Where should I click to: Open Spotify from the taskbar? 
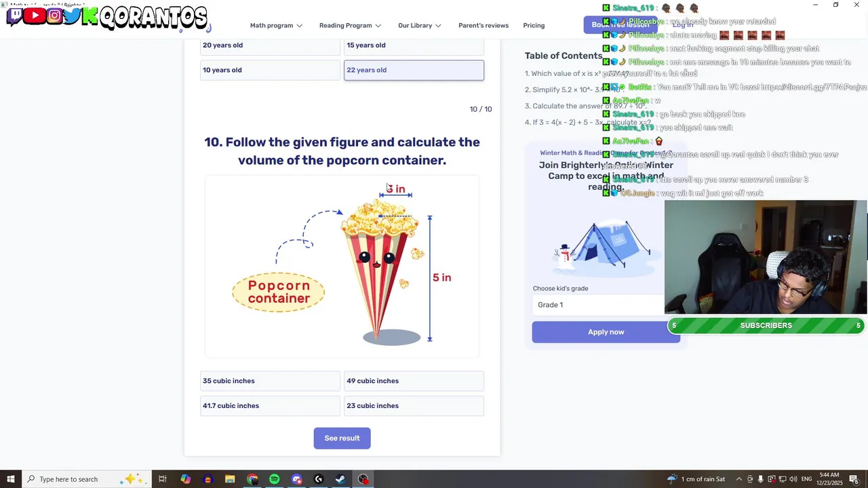coord(274,479)
